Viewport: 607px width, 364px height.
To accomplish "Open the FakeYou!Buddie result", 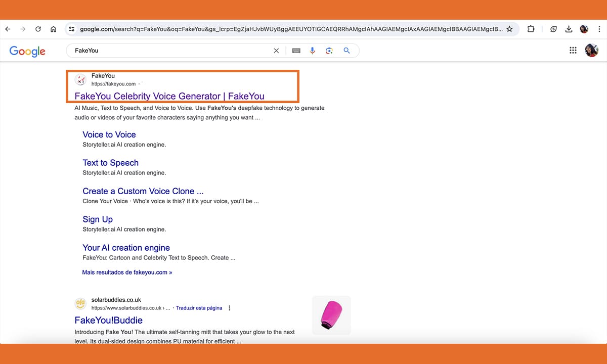I will [108, 321].
